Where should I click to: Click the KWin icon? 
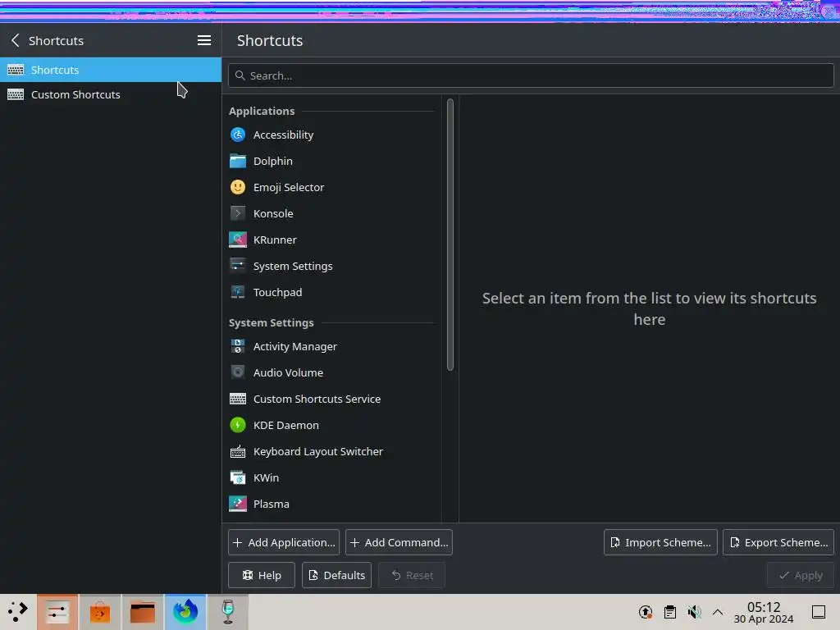pyautogui.click(x=237, y=477)
